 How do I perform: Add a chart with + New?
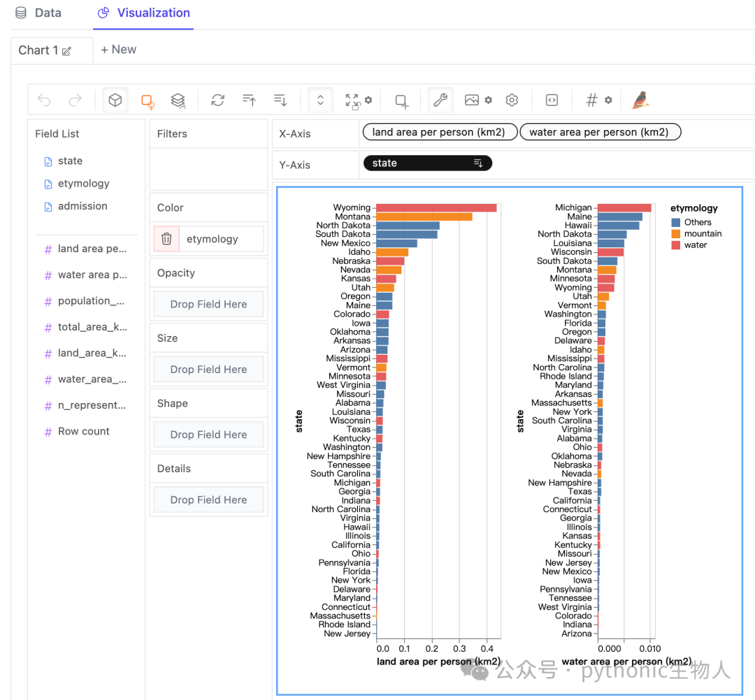coord(118,50)
